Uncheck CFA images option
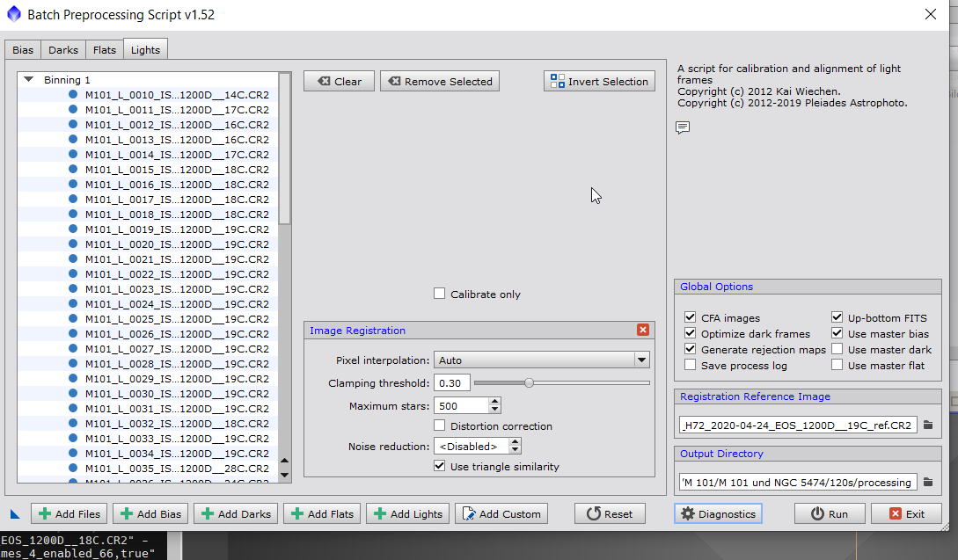Screen dimensions: 958x560 point(690,317)
